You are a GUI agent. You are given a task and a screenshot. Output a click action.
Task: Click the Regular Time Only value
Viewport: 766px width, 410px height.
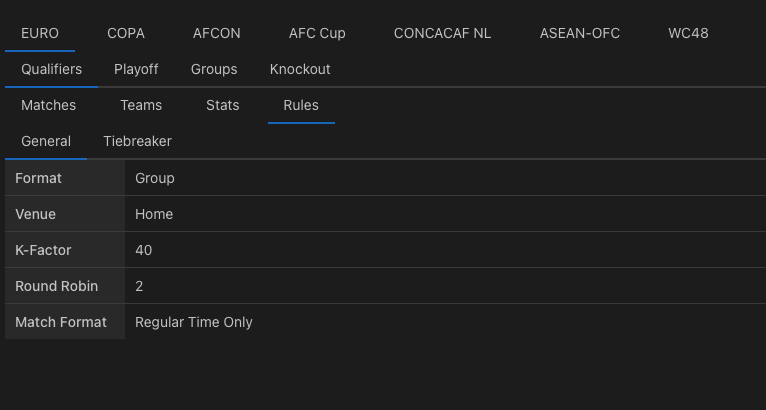click(x=193, y=322)
